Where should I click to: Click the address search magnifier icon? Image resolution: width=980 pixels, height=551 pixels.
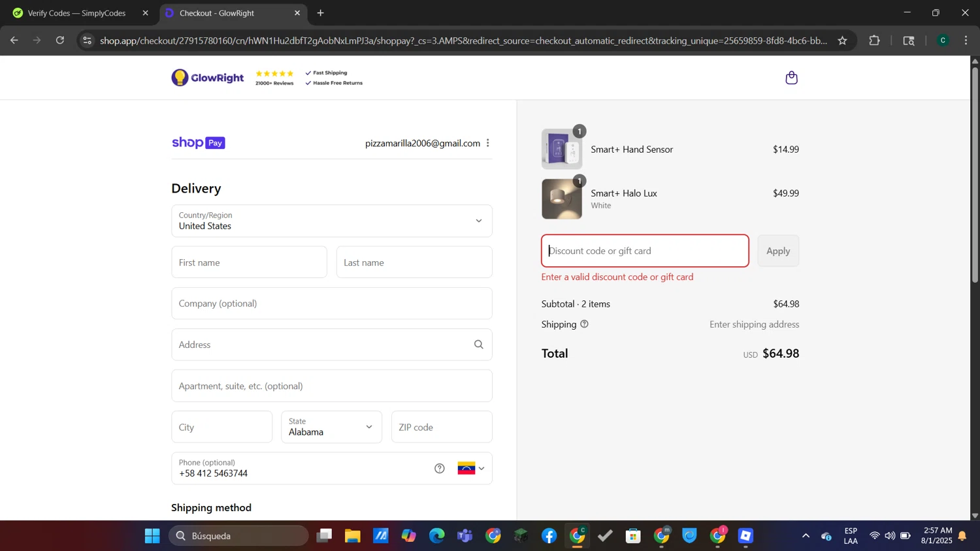[479, 345]
